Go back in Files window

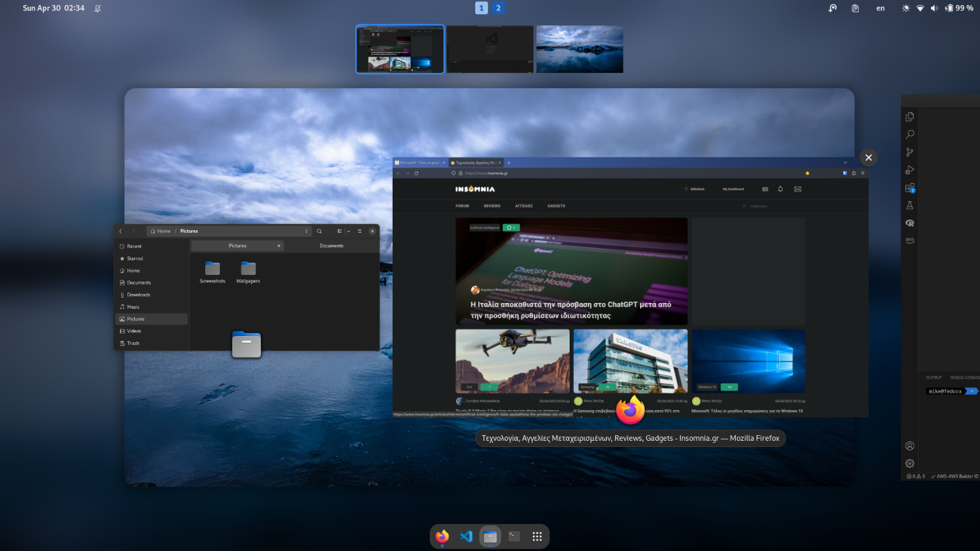pyautogui.click(x=121, y=231)
